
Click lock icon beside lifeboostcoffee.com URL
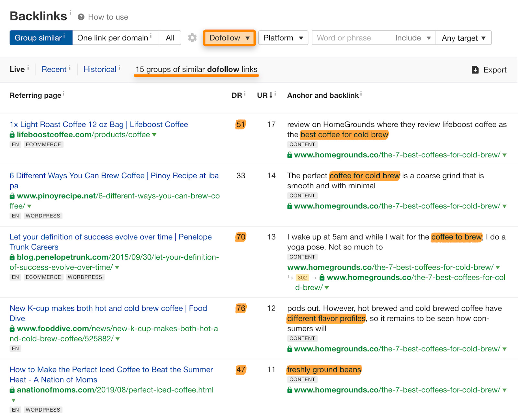pyautogui.click(x=12, y=135)
